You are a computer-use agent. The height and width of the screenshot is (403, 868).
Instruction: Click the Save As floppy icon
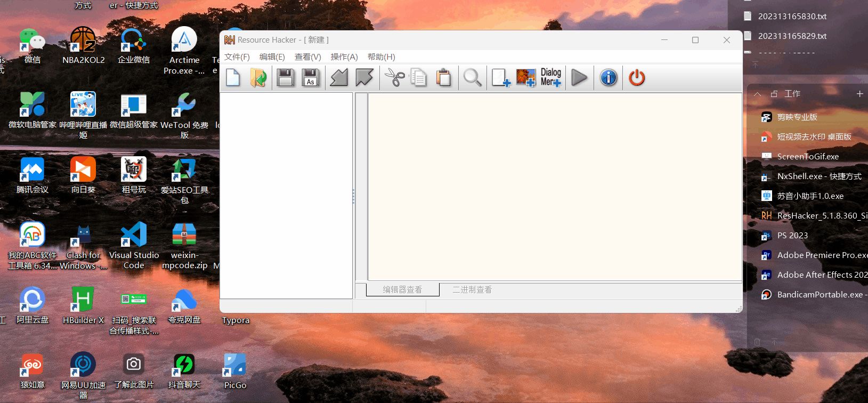click(311, 78)
